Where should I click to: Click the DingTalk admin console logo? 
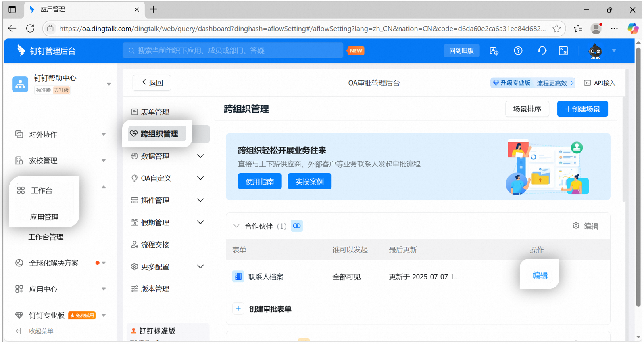tap(46, 50)
